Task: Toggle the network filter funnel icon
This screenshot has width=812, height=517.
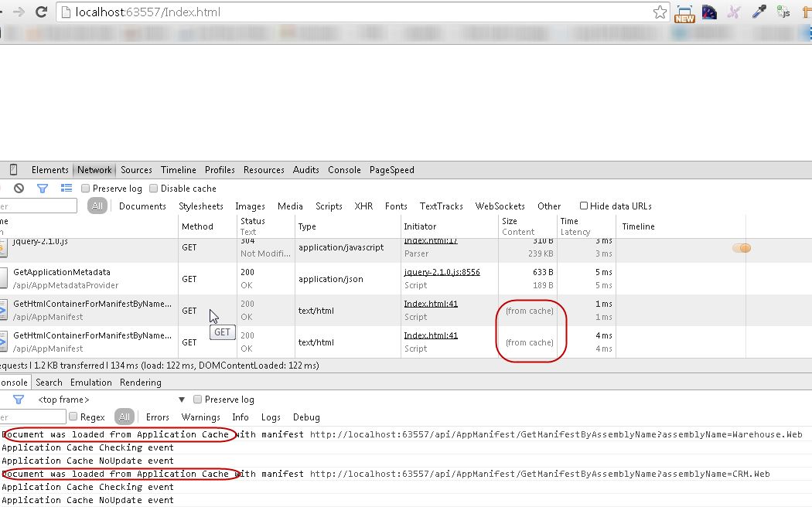Action: click(43, 189)
